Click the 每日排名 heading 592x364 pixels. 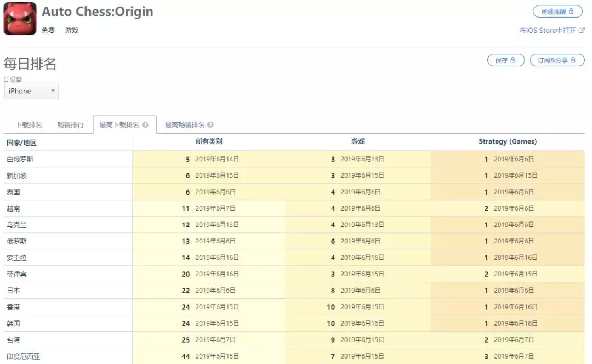point(30,64)
